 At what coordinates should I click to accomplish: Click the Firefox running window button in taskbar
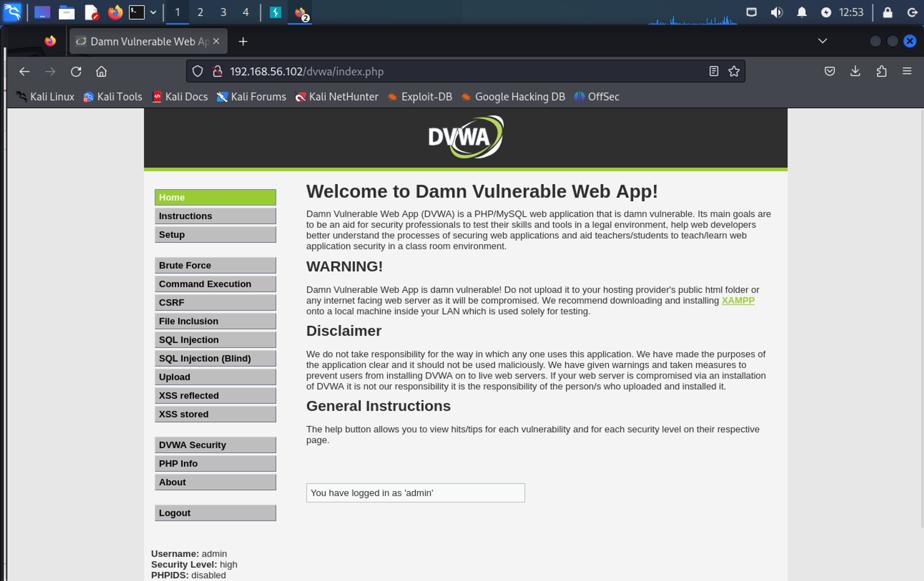click(x=300, y=12)
